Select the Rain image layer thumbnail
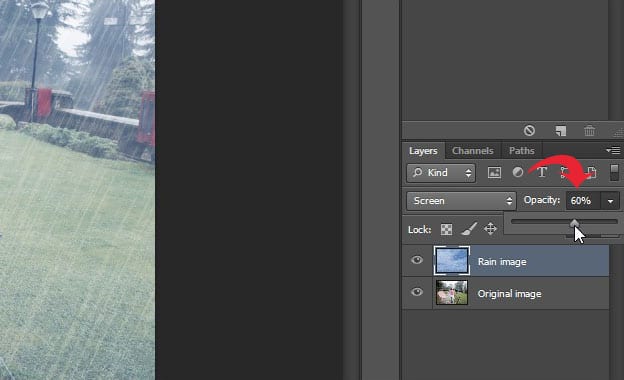The width and height of the screenshot is (624, 380). [452, 261]
